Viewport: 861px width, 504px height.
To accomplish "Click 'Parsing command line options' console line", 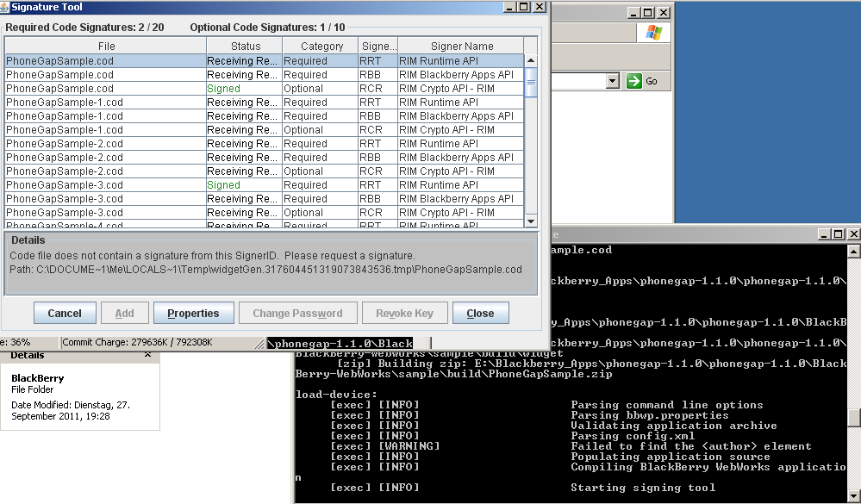I will click(666, 405).
